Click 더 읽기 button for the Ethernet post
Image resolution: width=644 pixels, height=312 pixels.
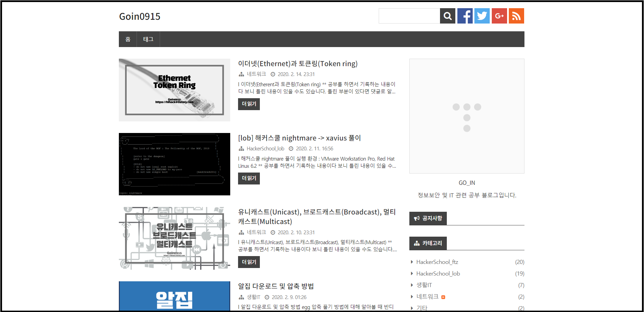click(x=249, y=104)
